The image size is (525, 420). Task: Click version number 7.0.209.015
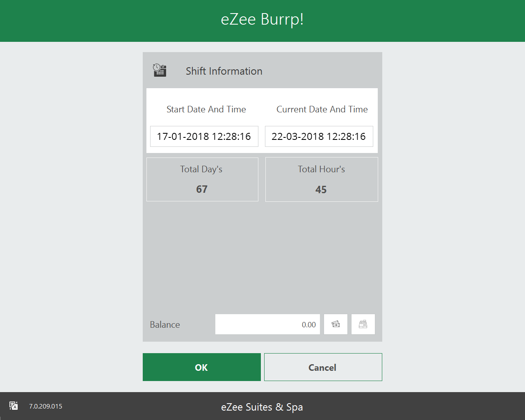(x=46, y=406)
